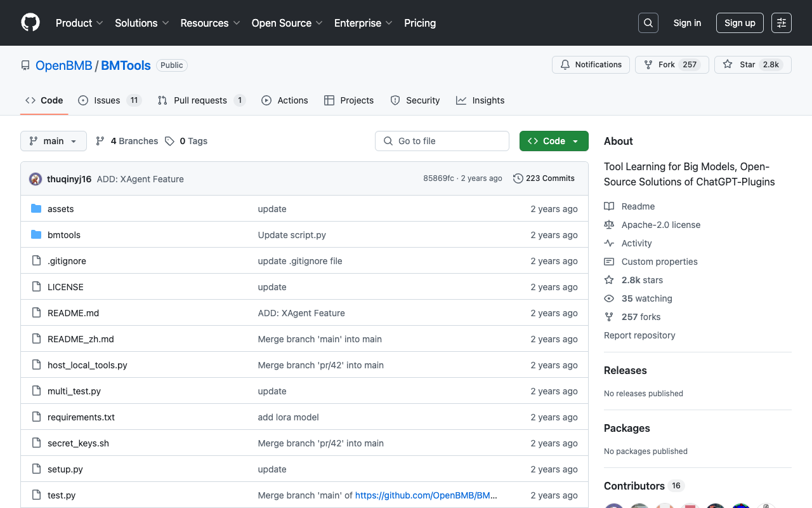
Task: Click thuqinyj16 avatar image
Action: [x=36, y=179]
